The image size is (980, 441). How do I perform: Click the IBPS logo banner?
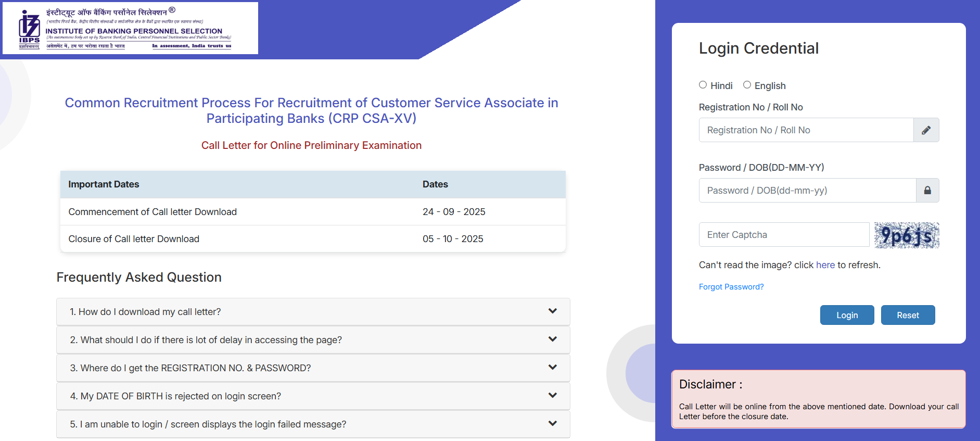click(130, 28)
